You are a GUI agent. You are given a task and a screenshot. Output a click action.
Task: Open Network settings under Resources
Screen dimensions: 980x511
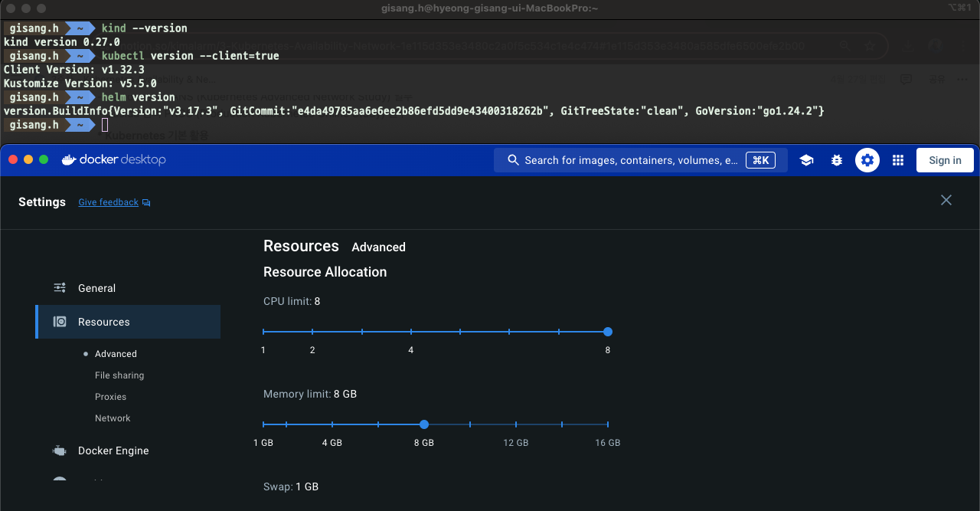point(113,418)
